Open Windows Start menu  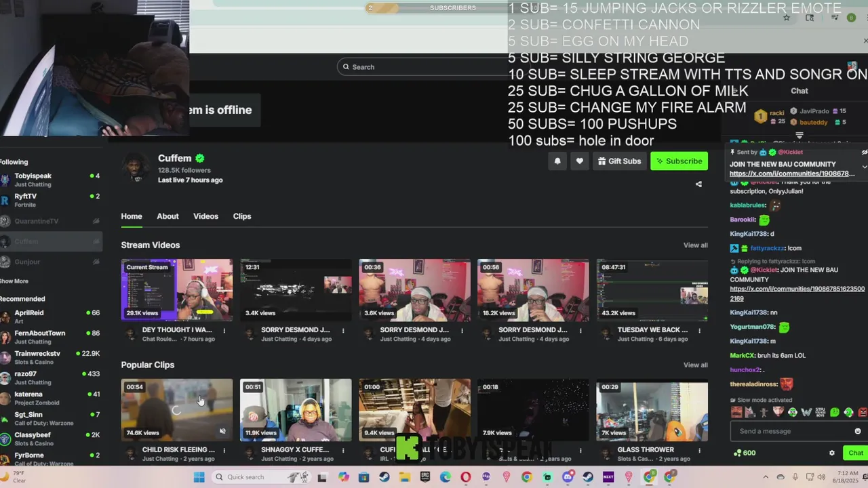point(199,477)
